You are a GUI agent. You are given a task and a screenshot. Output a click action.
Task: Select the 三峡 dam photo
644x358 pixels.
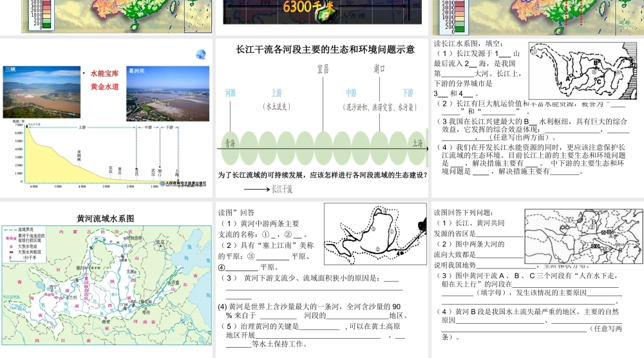[x=42, y=92]
